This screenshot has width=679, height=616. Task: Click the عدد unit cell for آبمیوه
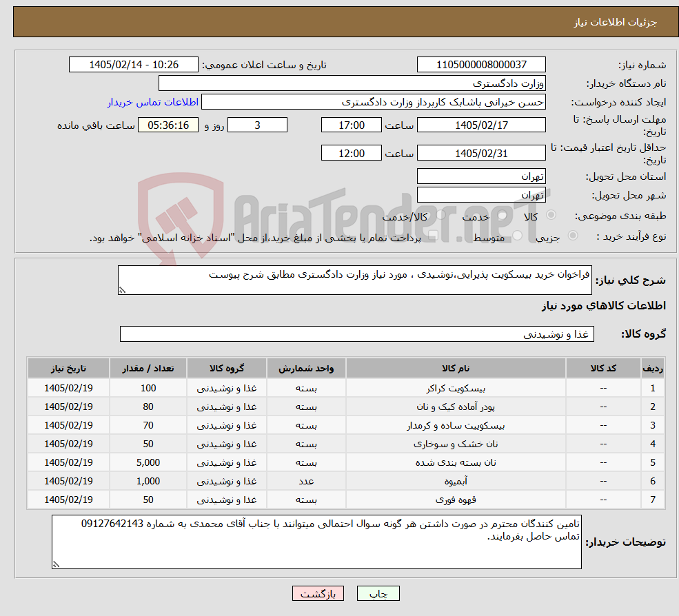point(306,482)
